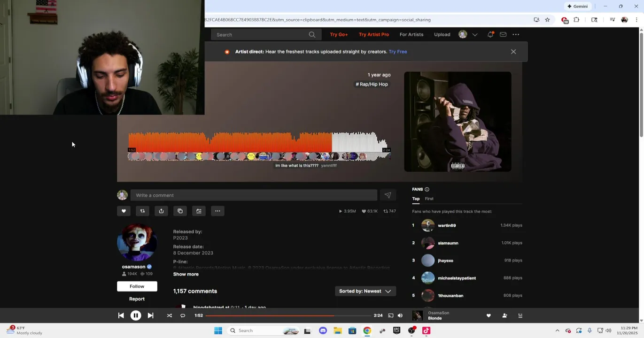Go to the Upload page
The image size is (644, 338).
(x=442, y=34)
